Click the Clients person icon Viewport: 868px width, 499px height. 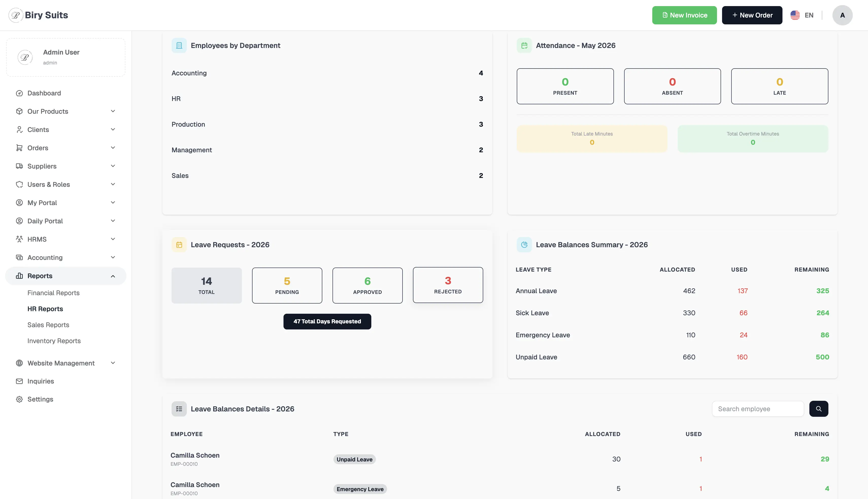coord(20,129)
